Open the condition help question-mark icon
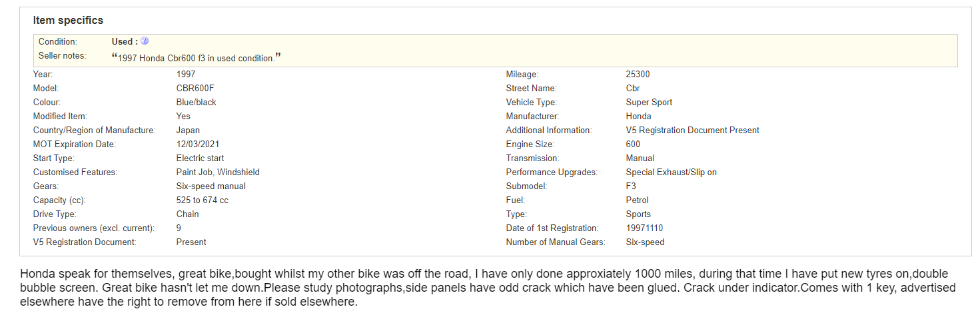The width and height of the screenshot is (980, 315). pos(145,41)
